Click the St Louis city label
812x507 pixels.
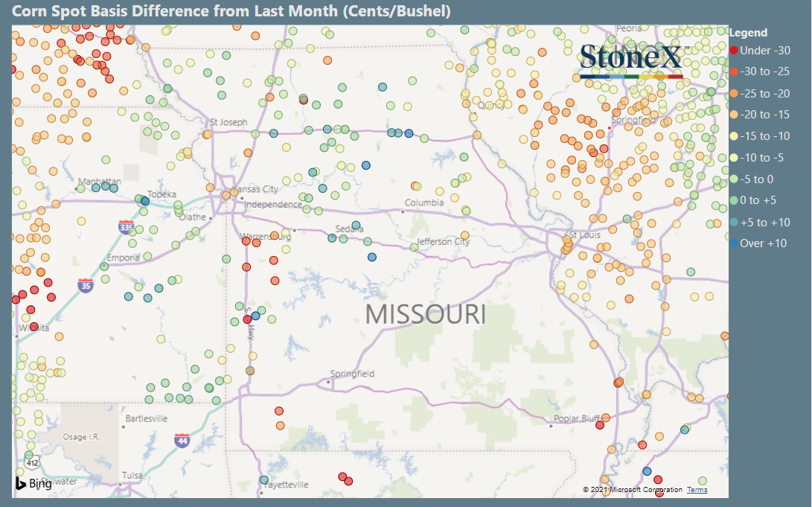tap(585, 235)
